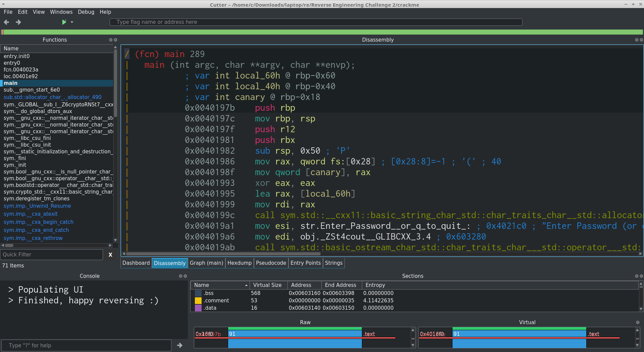The image size is (644, 352).
Task: Sort Functions by Name column header
Action: tap(57, 49)
